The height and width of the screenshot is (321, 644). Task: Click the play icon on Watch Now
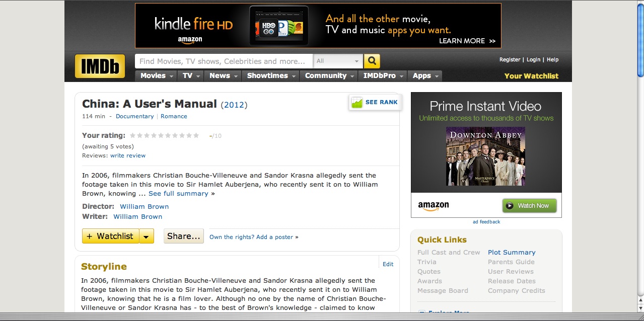(510, 205)
